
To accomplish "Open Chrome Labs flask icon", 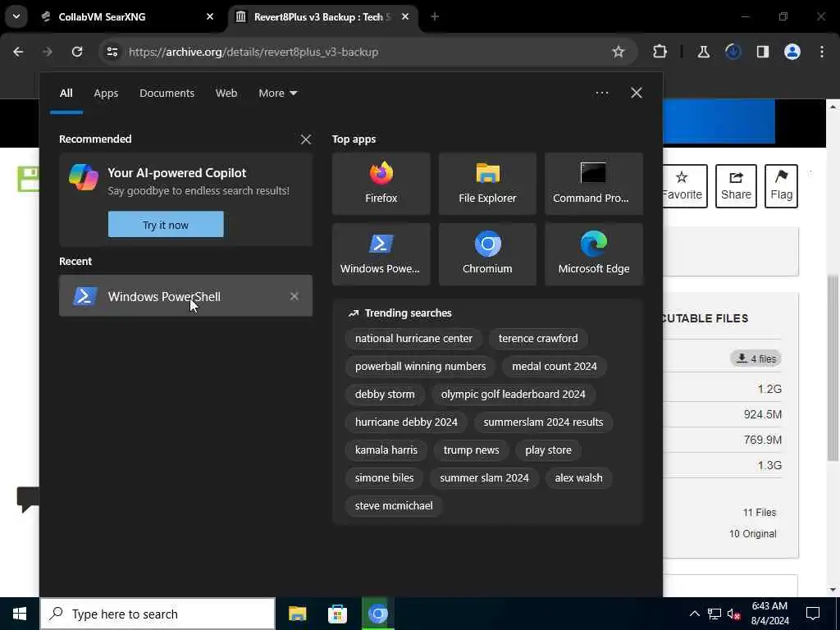I will (703, 52).
